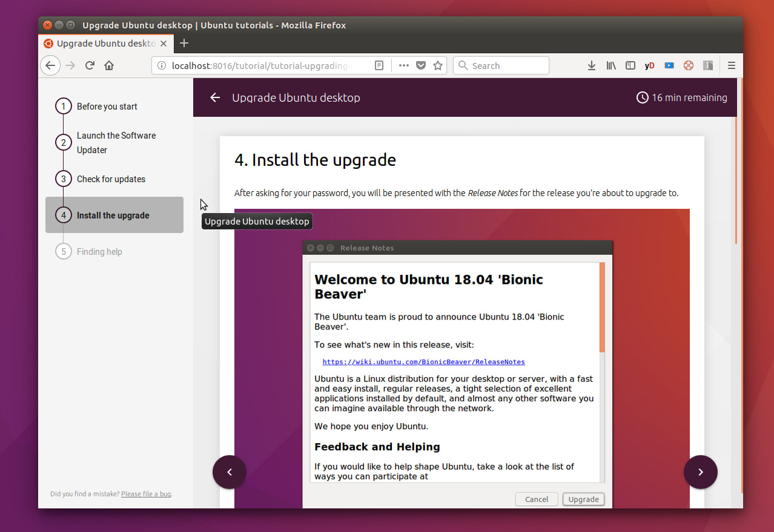Click the blue video extension icon
This screenshot has height=532, width=774.
click(669, 65)
